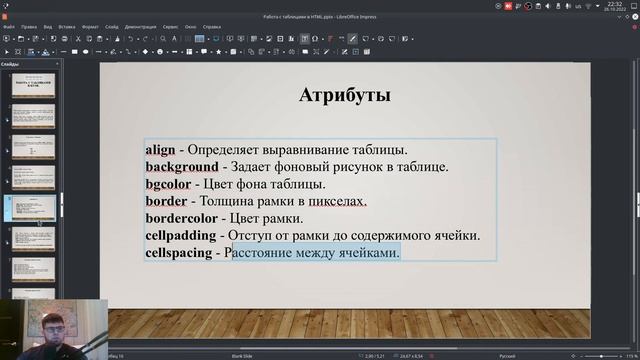Click the system tray network icon
The height and width of the screenshot is (360, 640).
tap(588, 6)
